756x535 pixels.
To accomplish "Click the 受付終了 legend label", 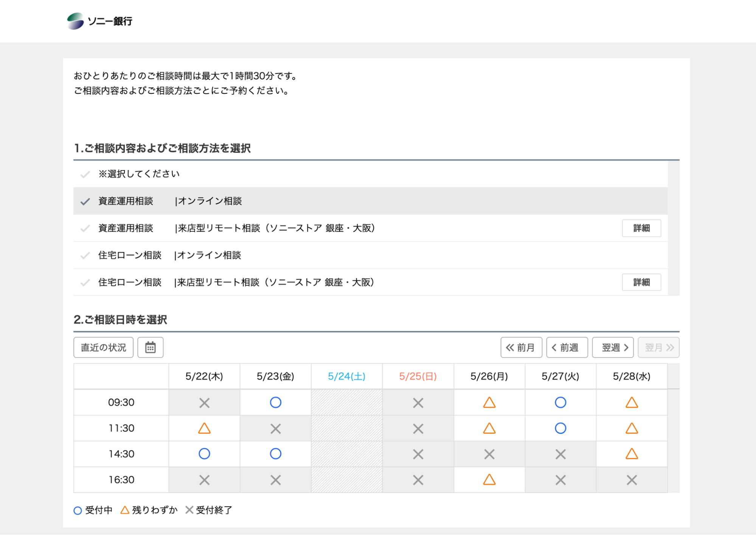I will 214,510.
